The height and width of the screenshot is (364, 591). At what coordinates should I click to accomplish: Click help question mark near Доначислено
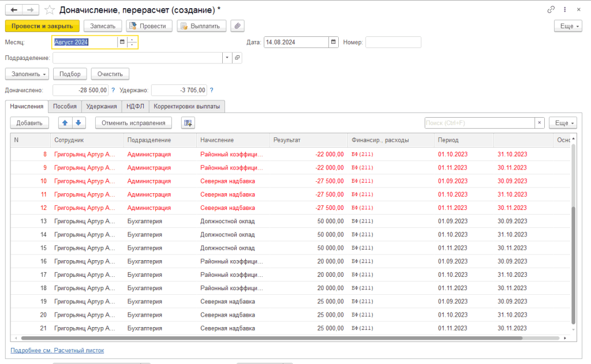pos(113,90)
